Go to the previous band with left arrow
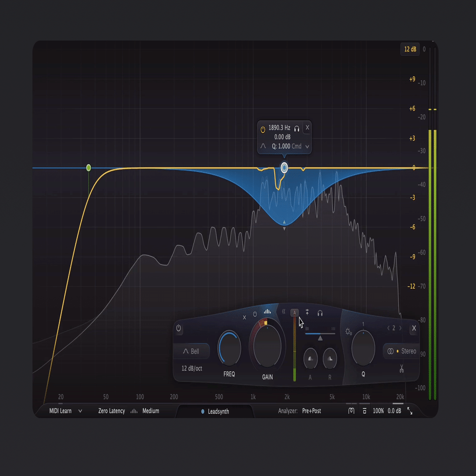The width and height of the screenshot is (476, 476). [x=388, y=328]
